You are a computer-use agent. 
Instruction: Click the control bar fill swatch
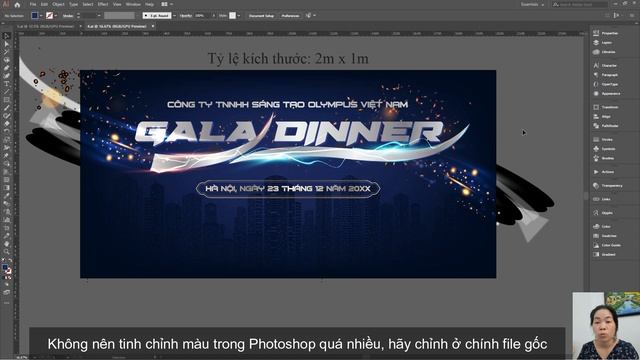coord(35,16)
